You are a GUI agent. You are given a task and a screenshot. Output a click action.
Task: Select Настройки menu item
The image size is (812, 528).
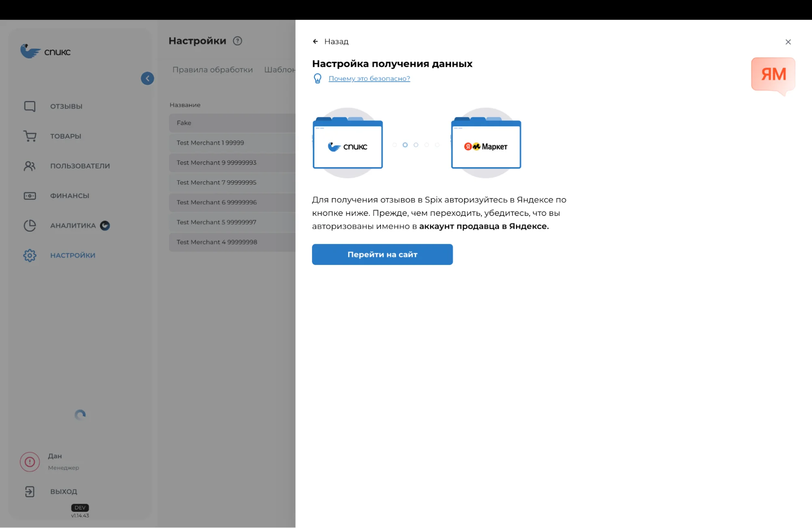point(73,255)
